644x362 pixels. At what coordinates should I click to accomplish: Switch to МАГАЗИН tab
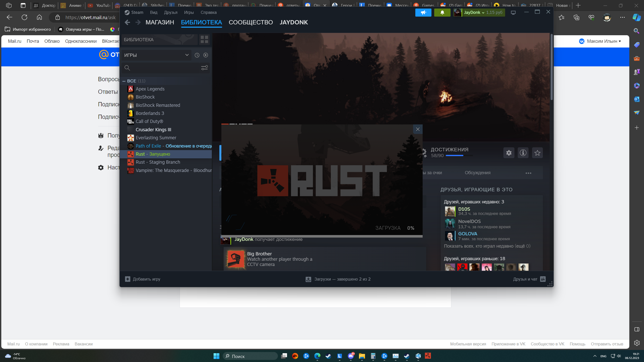pyautogui.click(x=160, y=22)
